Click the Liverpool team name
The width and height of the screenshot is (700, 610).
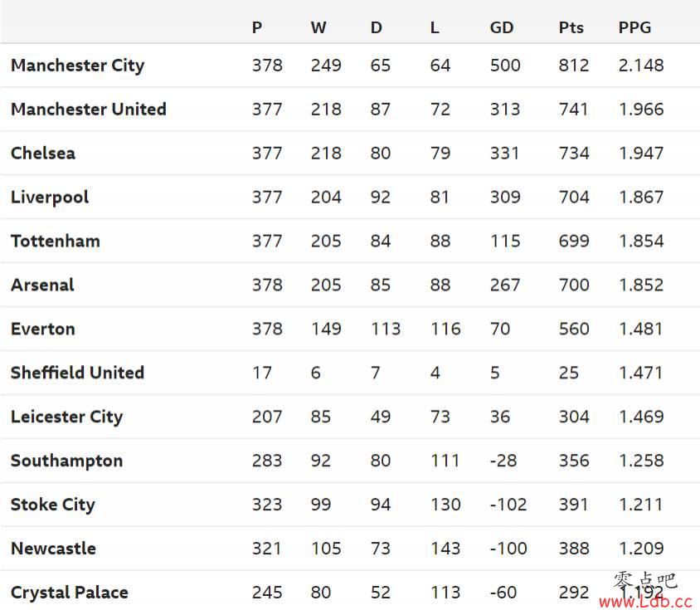tap(50, 198)
